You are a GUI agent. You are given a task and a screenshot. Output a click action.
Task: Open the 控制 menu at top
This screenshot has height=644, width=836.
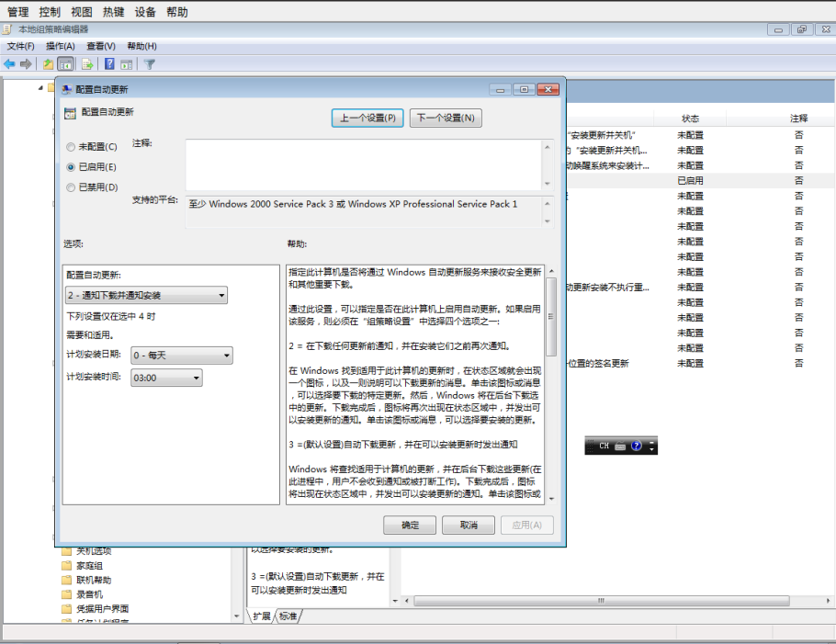click(x=50, y=12)
